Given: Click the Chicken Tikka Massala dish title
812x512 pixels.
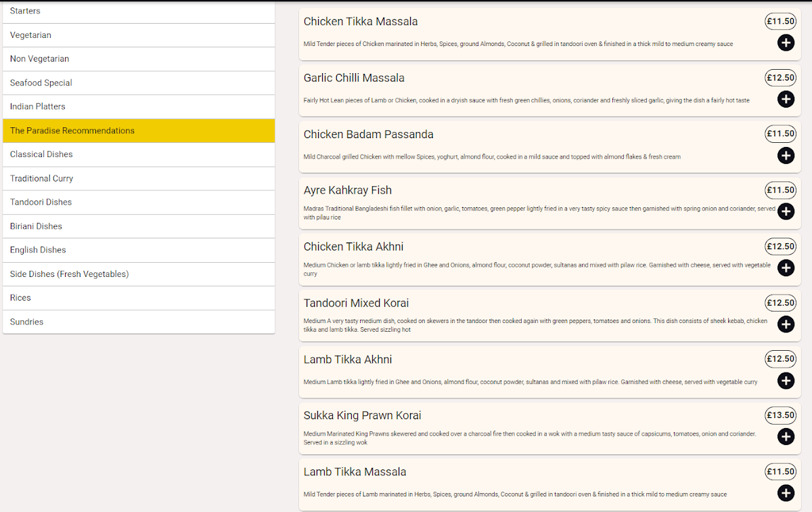Looking at the screenshot, I should pyautogui.click(x=361, y=22).
